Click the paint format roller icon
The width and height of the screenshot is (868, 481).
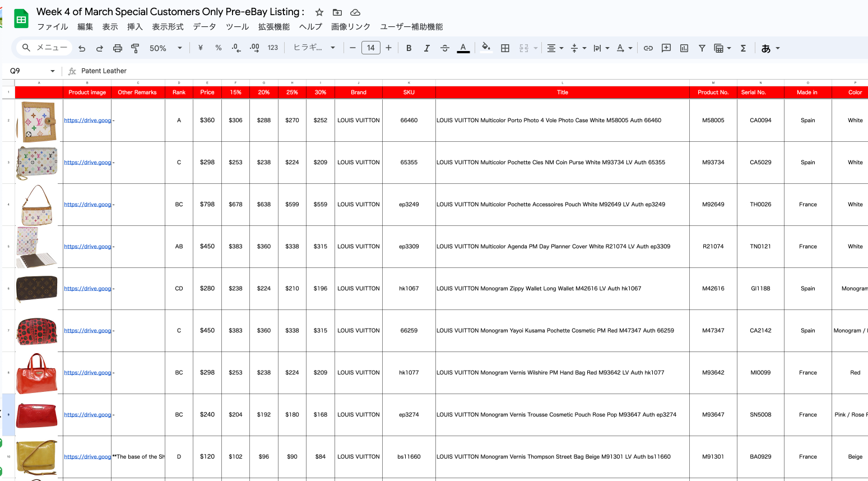tap(135, 48)
